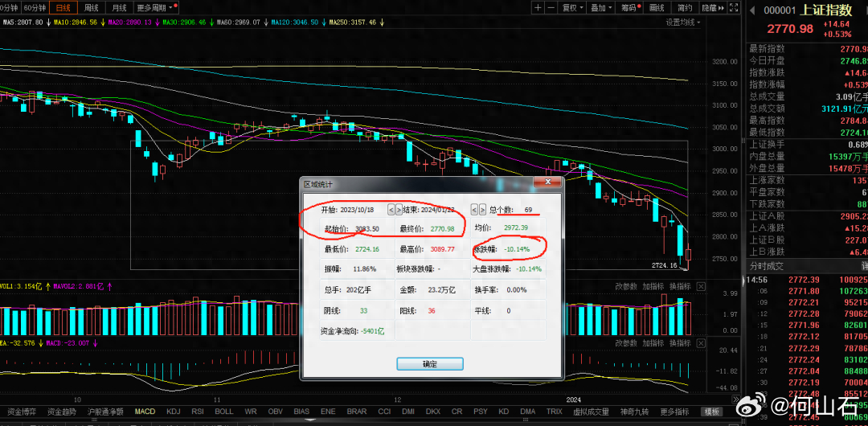Select the 日线 daily chart tab
The width and height of the screenshot is (868, 426).
click(x=63, y=8)
